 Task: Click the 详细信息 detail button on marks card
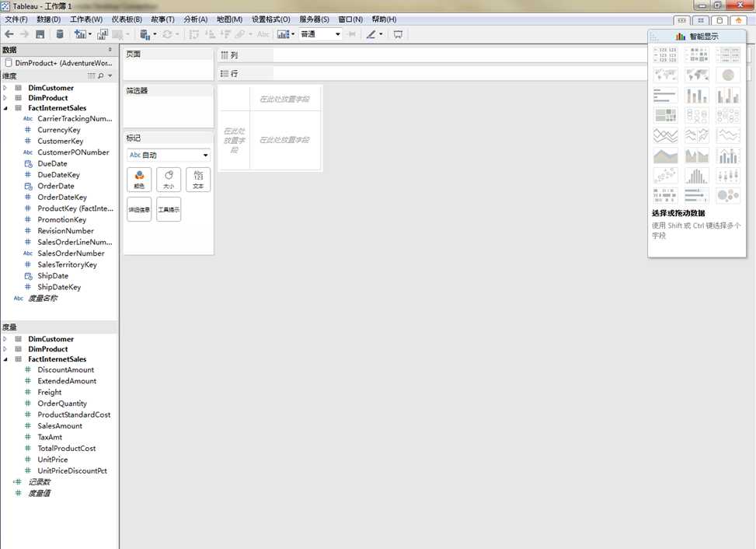click(139, 209)
